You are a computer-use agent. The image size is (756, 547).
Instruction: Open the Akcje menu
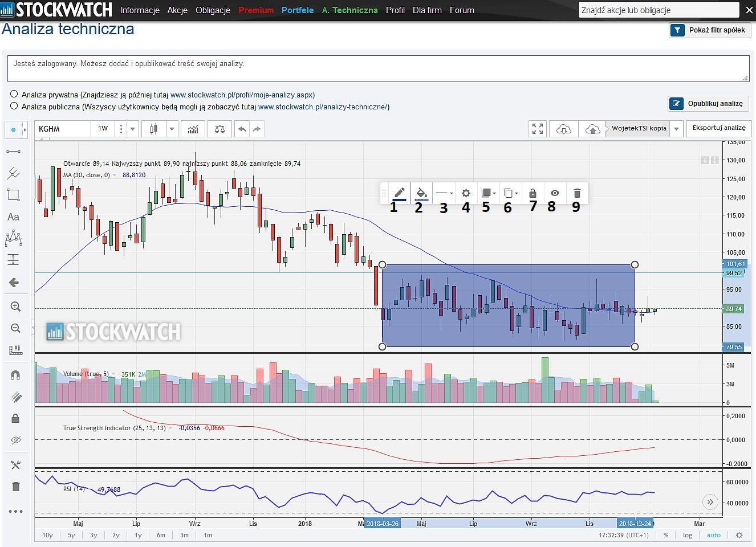click(x=177, y=10)
